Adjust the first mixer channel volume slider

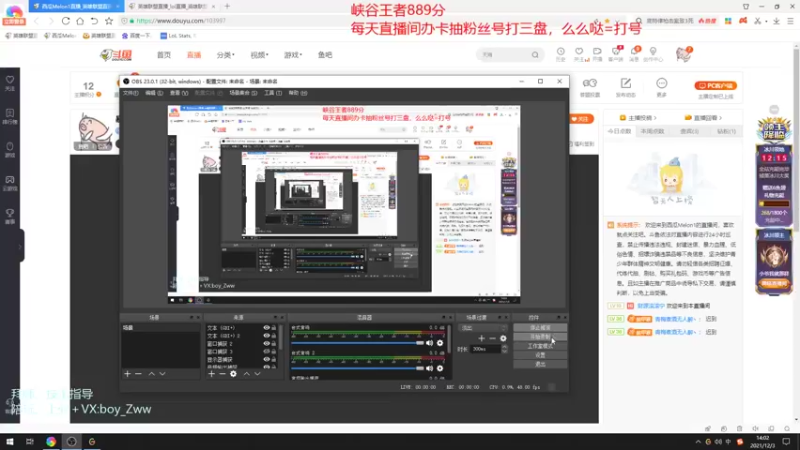tap(358, 343)
